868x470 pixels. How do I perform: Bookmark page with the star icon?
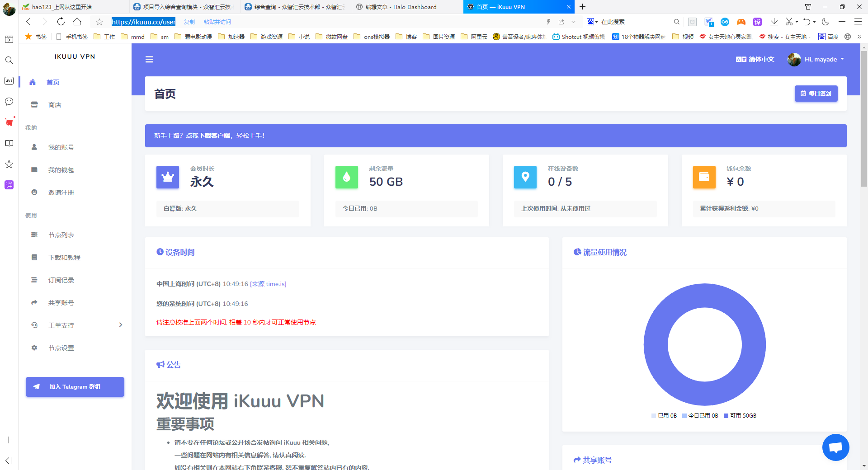tap(99, 22)
